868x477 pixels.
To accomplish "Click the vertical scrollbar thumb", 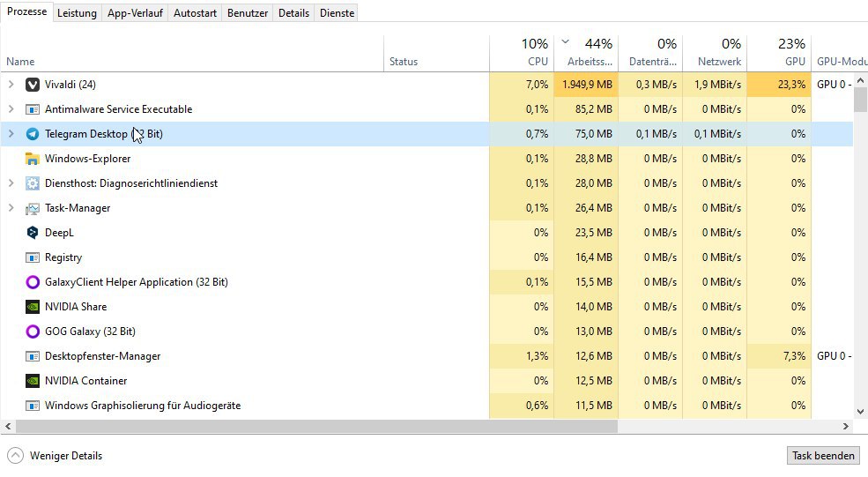I will [x=860, y=100].
